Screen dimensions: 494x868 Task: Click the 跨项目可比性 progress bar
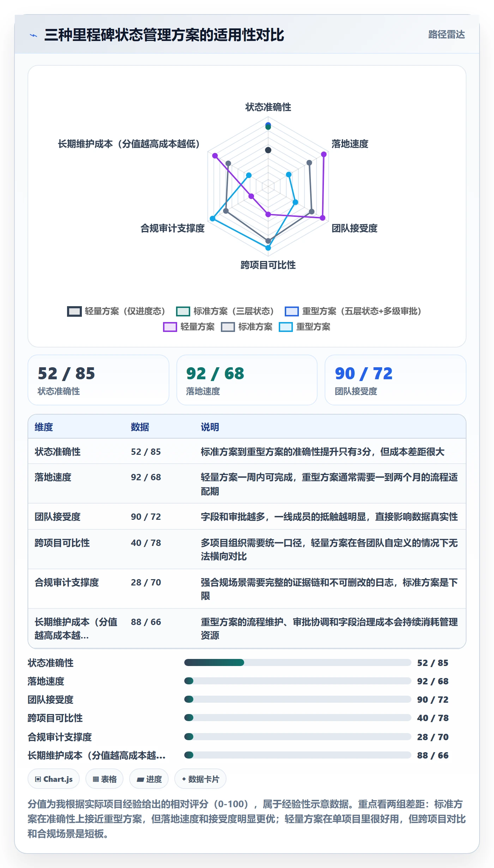point(298,718)
